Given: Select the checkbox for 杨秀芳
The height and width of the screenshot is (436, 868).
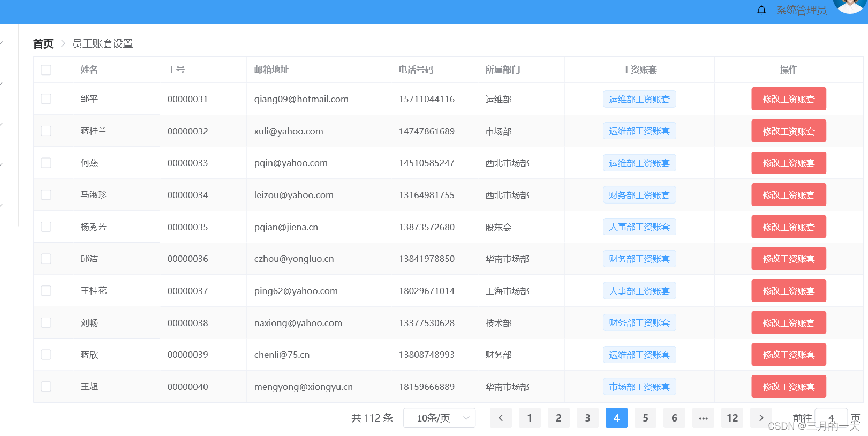Looking at the screenshot, I should (x=46, y=227).
